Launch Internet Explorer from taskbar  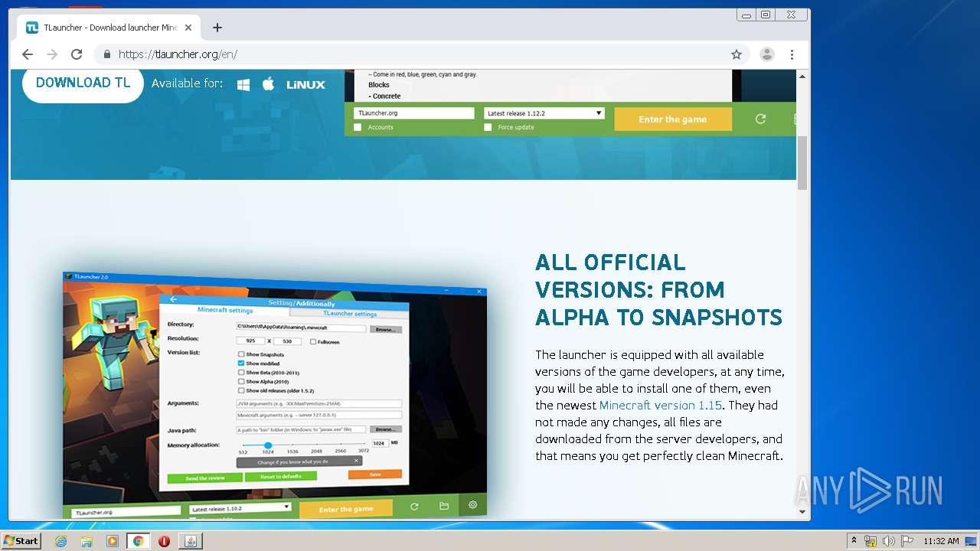(x=60, y=541)
